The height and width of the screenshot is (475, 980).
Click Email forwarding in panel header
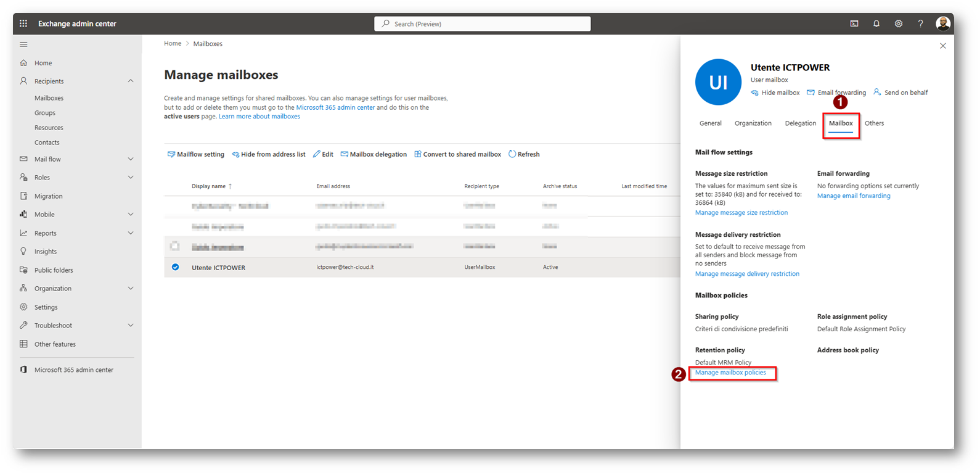[x=836, y=93]
